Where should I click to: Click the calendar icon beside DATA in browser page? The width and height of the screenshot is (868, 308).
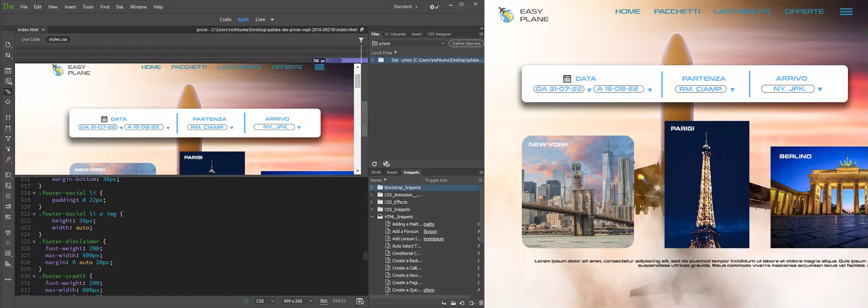[567, 78]
